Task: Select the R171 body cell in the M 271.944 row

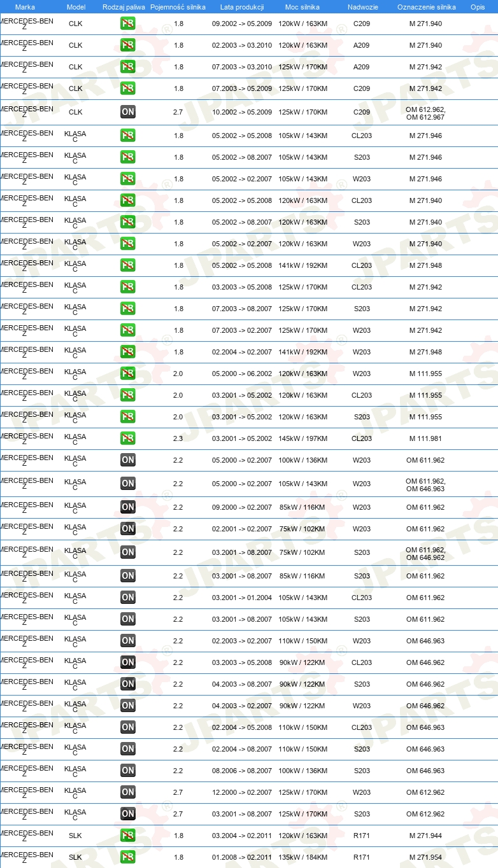Action: [362, 835]
